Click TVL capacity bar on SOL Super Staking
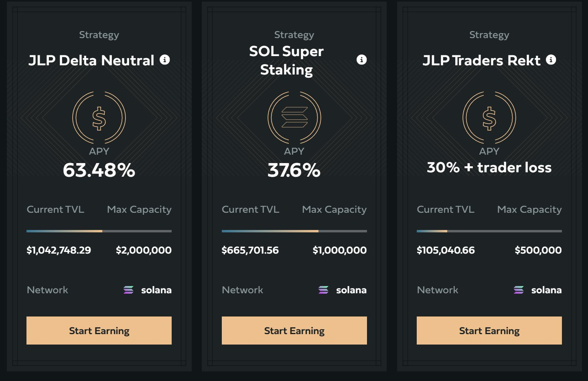588x381 pixels. click(x=294, y=231)
